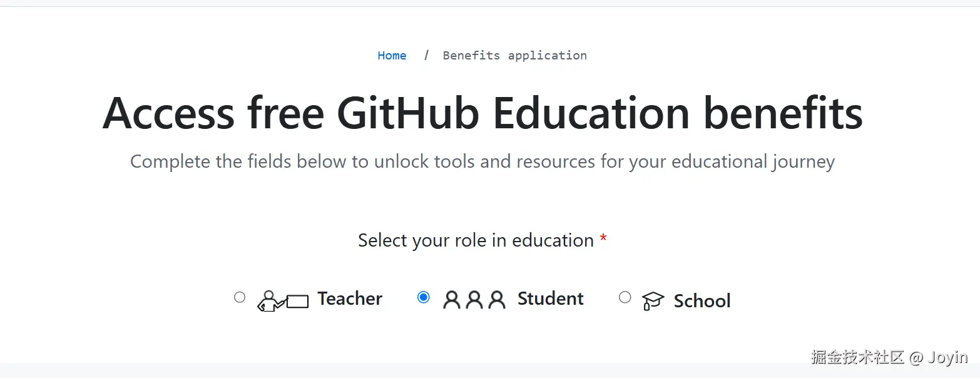Click the Benefits application breadcrumb text
The width and height of the screenshot is (980, 378).
coord(514,56)
